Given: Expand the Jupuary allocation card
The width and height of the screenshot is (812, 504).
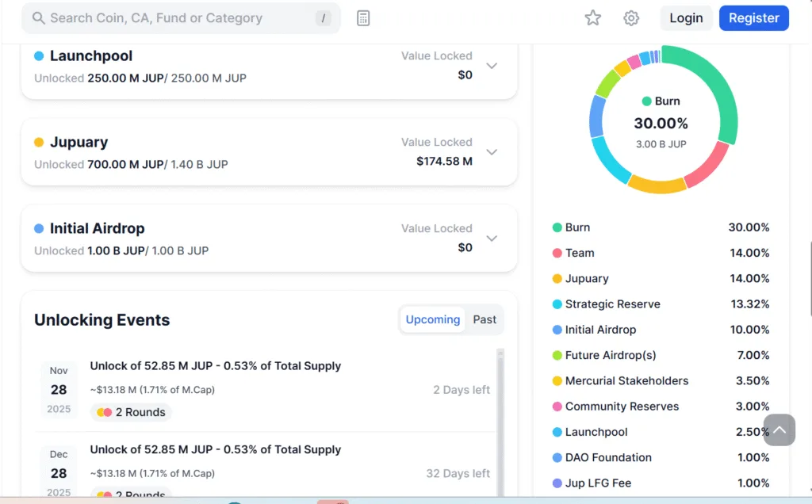Looking at the screenshot, I should pyautogui.click(x=492, y=152).
